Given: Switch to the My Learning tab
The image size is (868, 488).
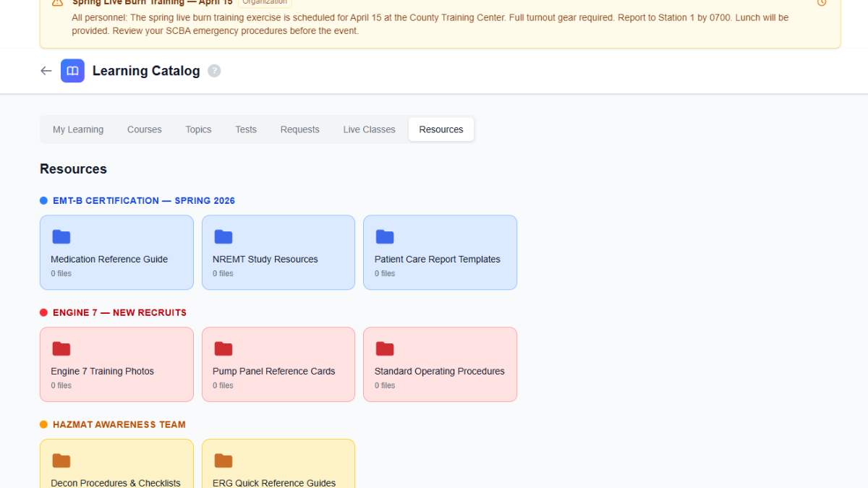Looking at the screenshot, I should [78, 129].
